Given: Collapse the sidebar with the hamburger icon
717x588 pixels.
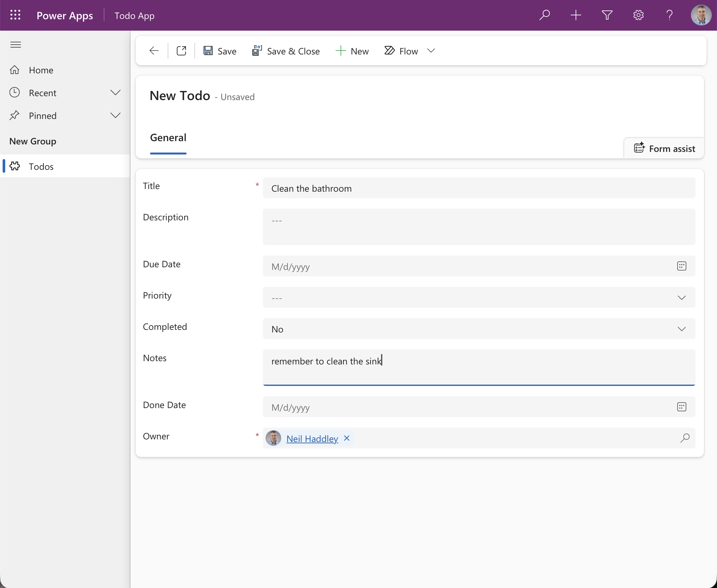Looking at the screenshot, I should tap(16, 45).
